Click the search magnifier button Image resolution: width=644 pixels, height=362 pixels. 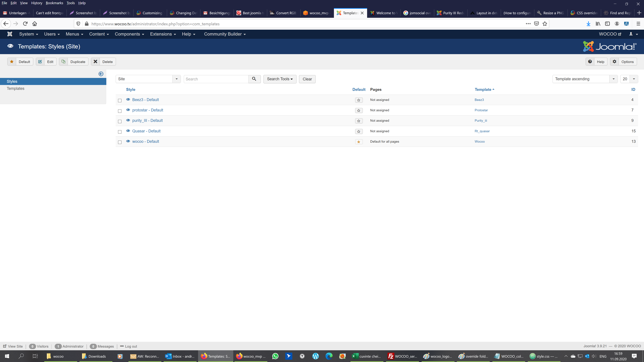pos(254,79)
